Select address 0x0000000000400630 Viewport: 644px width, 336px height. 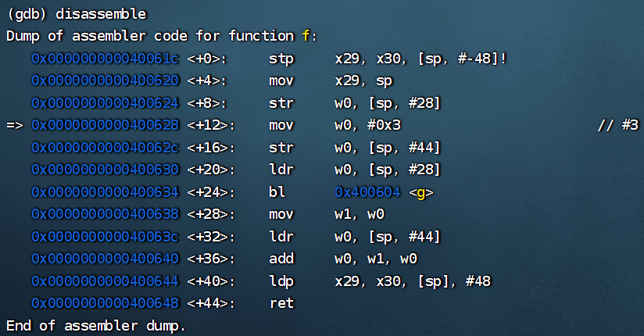pos(106,170)
